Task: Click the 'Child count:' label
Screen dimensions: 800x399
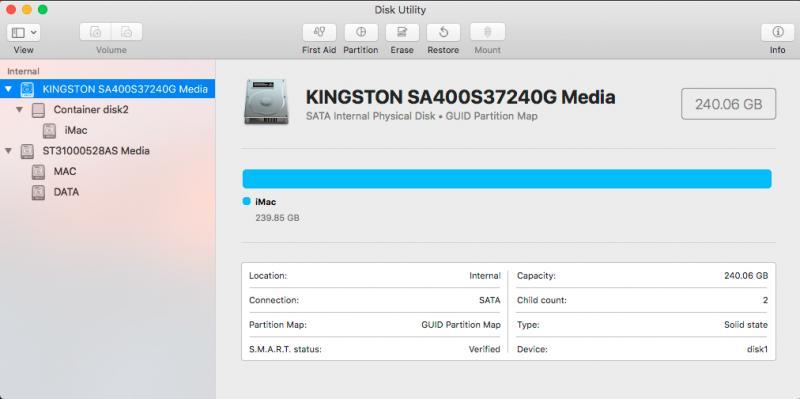Action: tap(541, 301)
